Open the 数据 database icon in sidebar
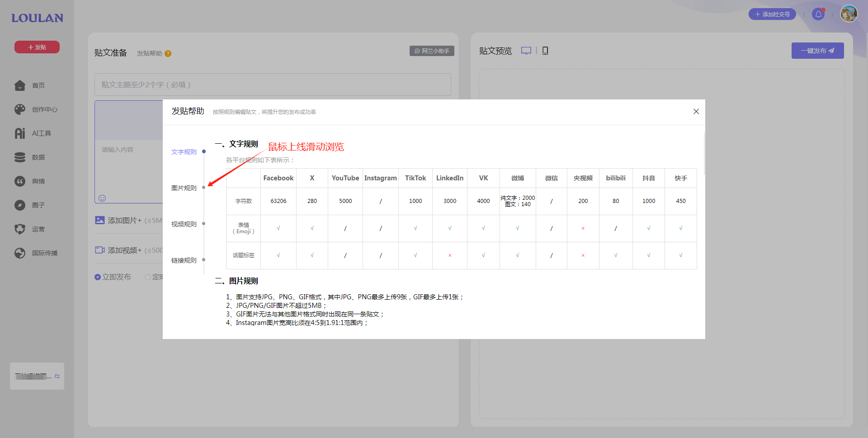Image resolution: width=868 pixels, height=438 pixels. pos(20,157)
